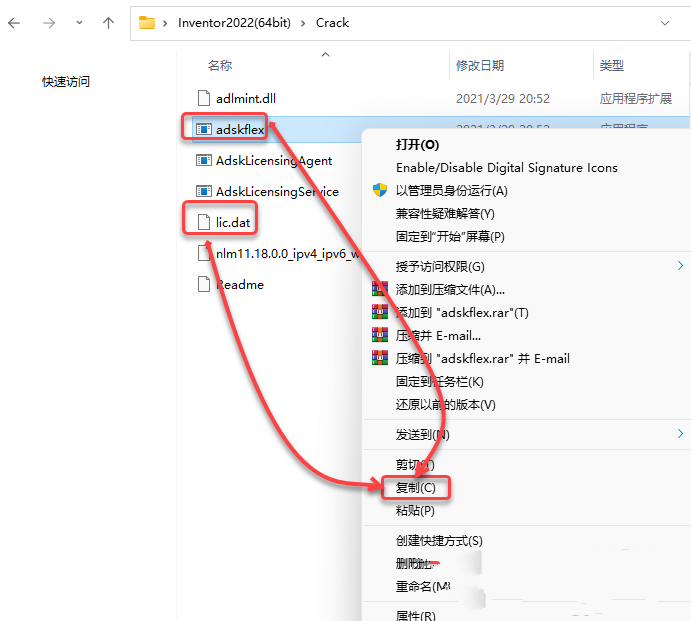Choose 兼容性疑难解答(Y)
Screen dimensions: 691x621
coord(445,213)
